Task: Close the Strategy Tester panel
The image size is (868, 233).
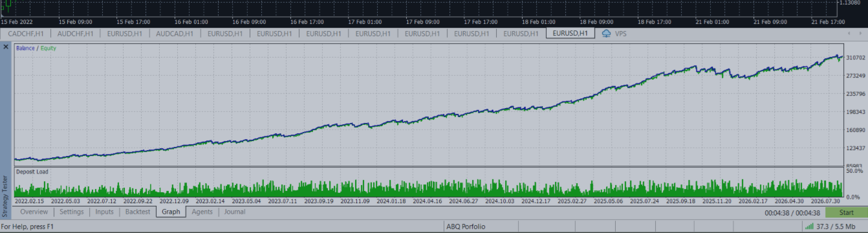Action: [6, 47]
